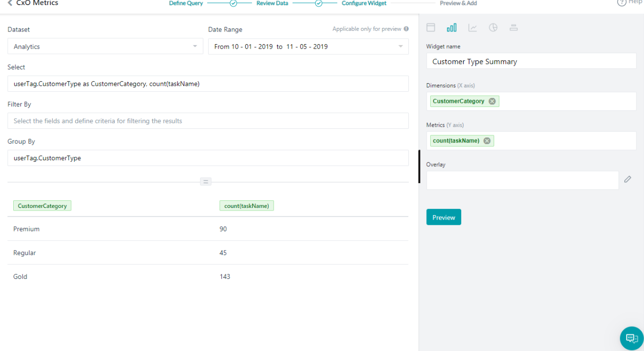
Task: Open the chat support bubble
Action: click(x=631, y=338)
